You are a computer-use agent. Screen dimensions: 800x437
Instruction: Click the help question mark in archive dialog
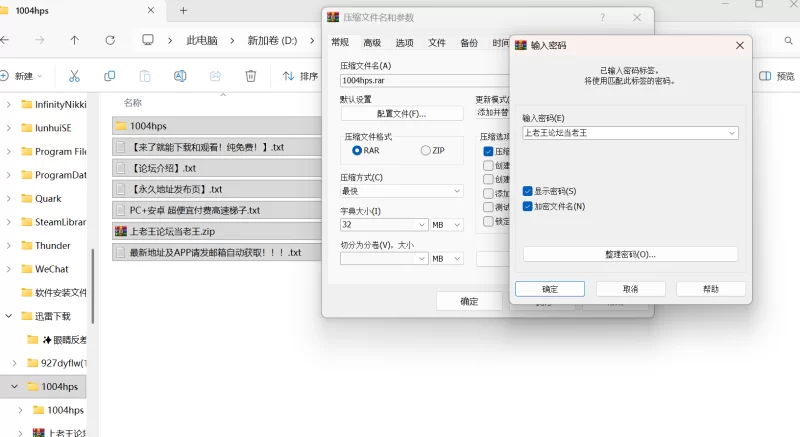point(603,17)
